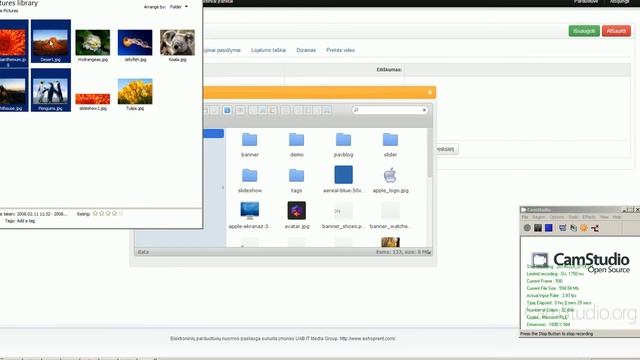Viewport: 640px width, 360px height.
Task: Select the highlighted blue item in file manager sidebar
Action: click(x=213, y=133)
